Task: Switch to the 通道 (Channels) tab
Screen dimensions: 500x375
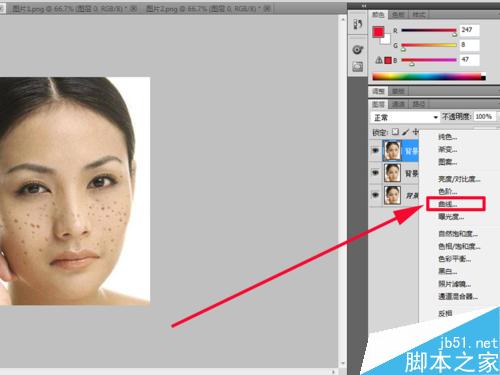Action: pyautogui.click(x=398, y=104)
